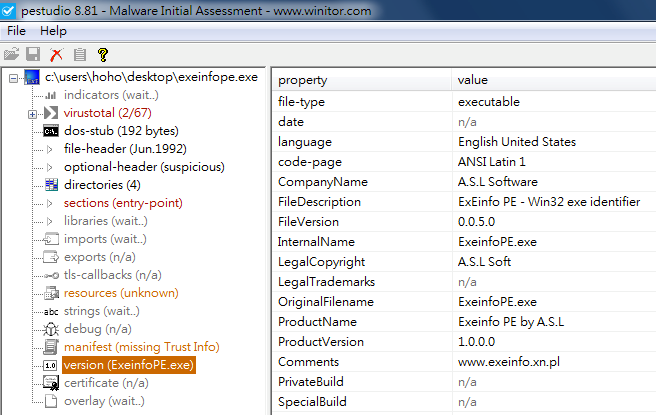Select version (ExeinfoPE.exe) tree item
The width and height of the screenshot is (656, 415).
129,365
